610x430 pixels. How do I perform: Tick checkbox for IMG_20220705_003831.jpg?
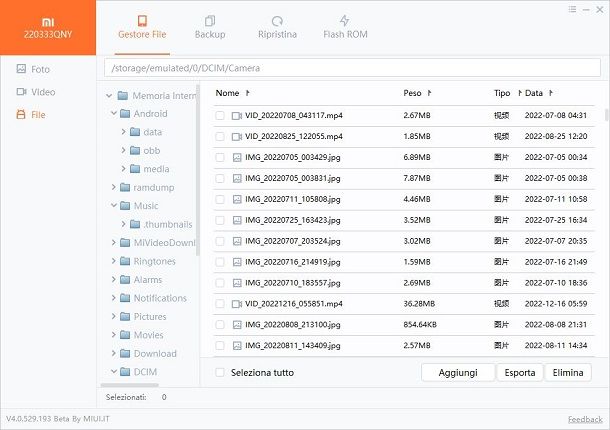click(x=220, y=178)
